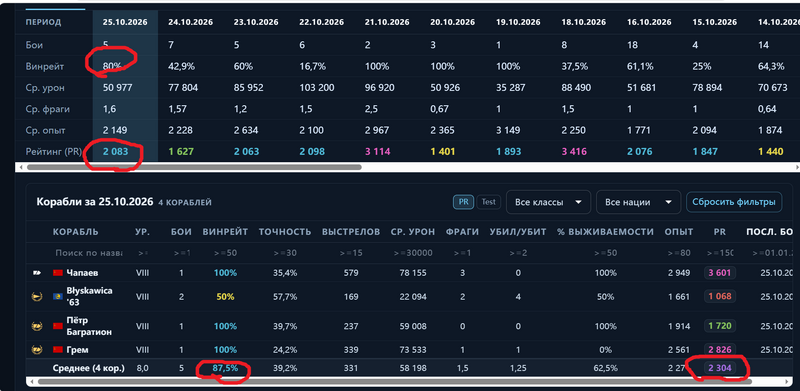The image size is (800, 391).
Task: Sort by the УР. column header
Action: tap(142, 232)
